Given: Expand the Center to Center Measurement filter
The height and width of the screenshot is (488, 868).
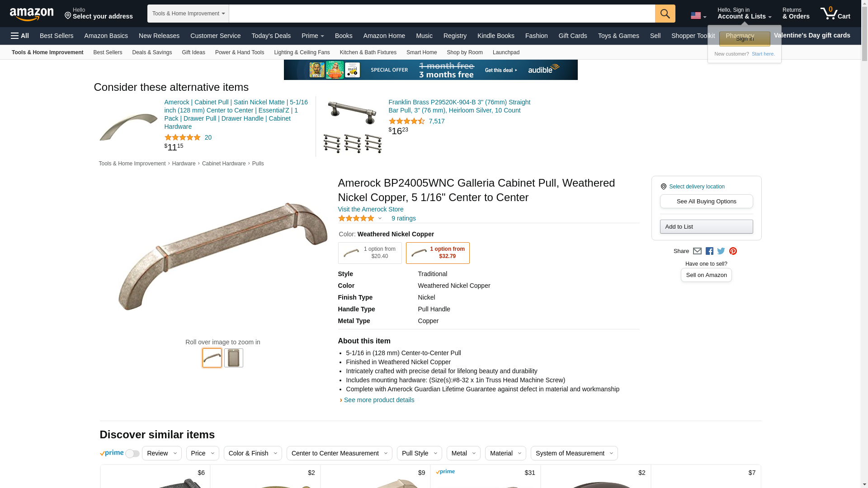Looking at the screenshot, I should [x=339, y=453].
